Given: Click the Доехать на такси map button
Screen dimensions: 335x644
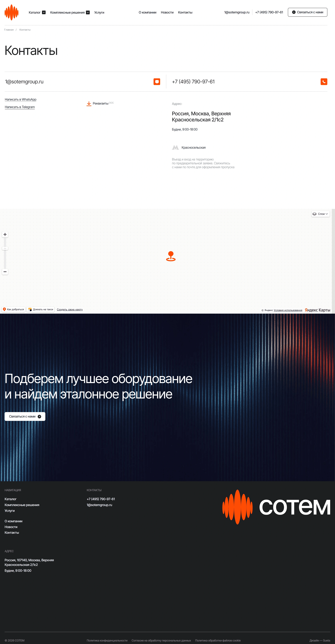Looking at the screenshot, I should pyautogui.click(x=41, y=310).
